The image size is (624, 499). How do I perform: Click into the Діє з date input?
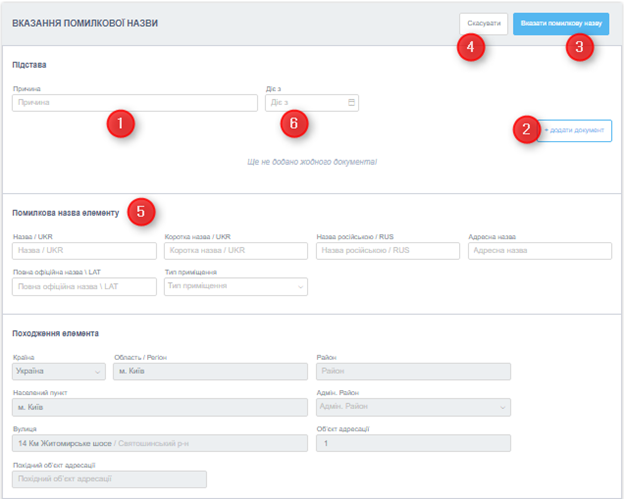[x=303, y=103]
